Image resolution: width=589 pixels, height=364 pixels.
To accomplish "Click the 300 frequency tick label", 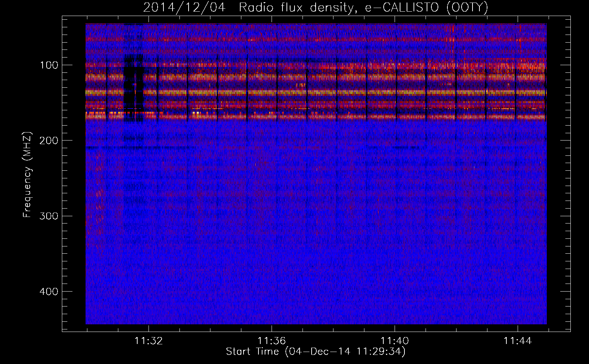I will click(x=48, y=216).
